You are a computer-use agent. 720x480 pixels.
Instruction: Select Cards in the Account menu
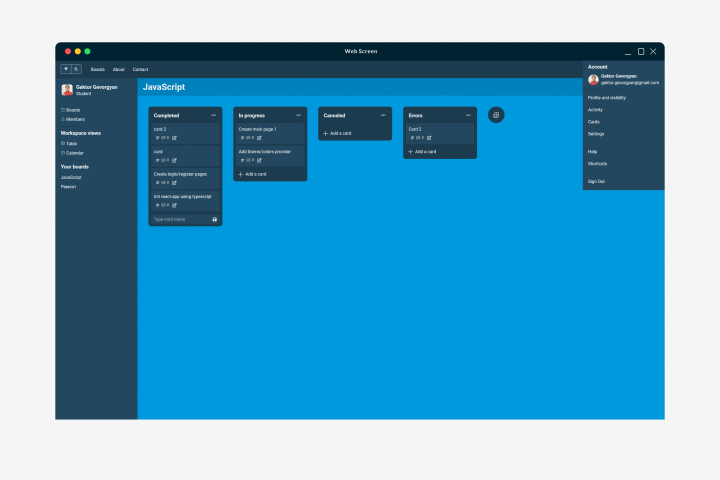point(594,122)
